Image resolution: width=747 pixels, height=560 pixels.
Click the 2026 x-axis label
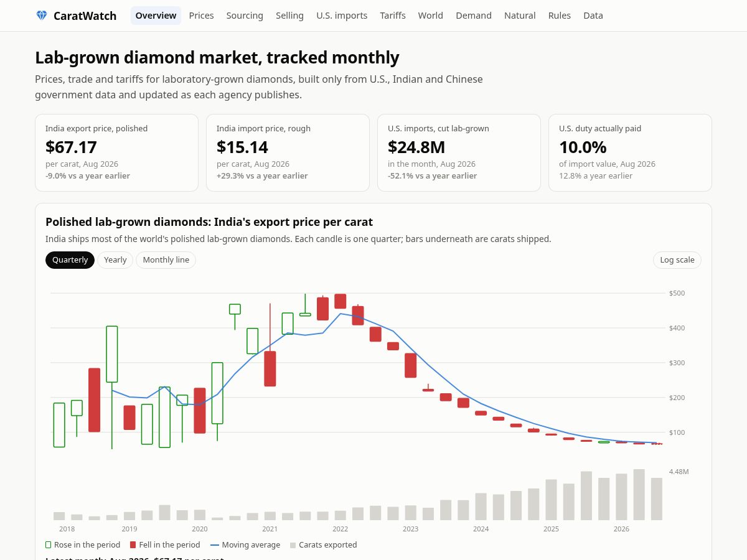(621, 529)
